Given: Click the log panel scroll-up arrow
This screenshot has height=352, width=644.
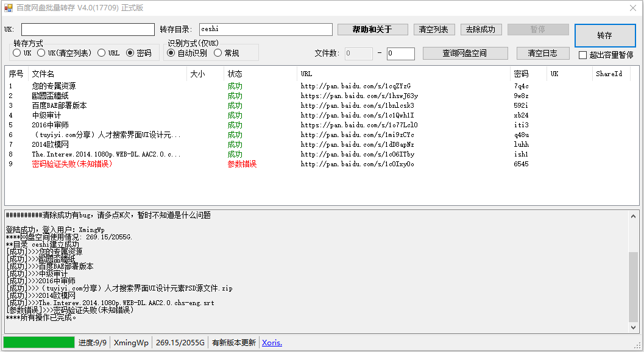Looking at the screenshot, I should click(x=633, y=216).
